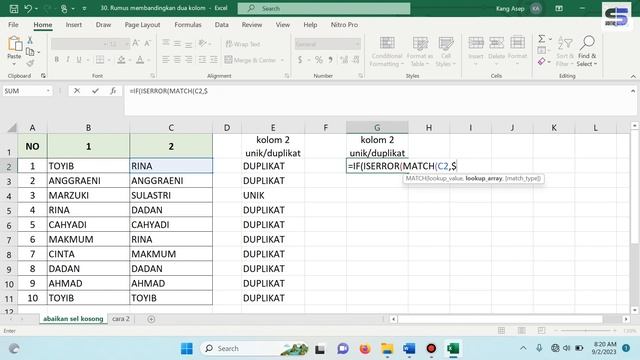Toggle Wrap Text

click(243, 44)
